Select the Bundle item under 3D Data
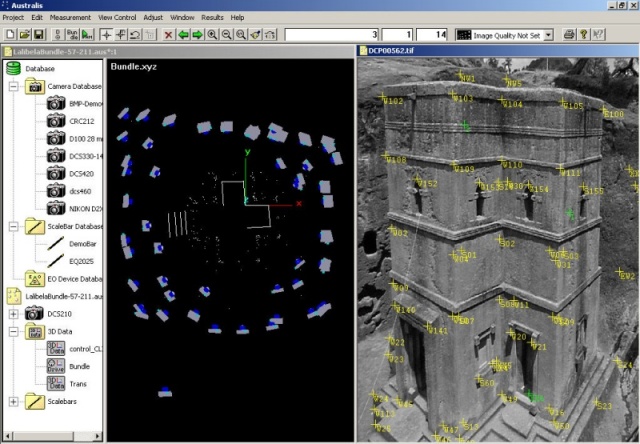 [x=80, y=366]
